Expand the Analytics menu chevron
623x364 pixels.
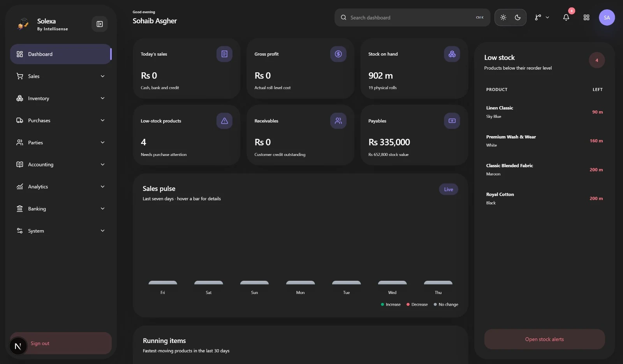click(102, 187)
